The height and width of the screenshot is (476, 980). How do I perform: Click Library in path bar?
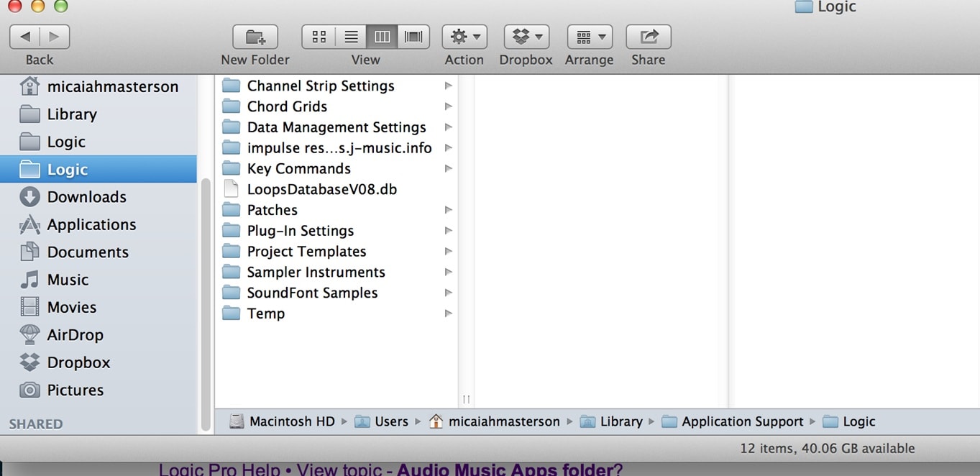611,421
